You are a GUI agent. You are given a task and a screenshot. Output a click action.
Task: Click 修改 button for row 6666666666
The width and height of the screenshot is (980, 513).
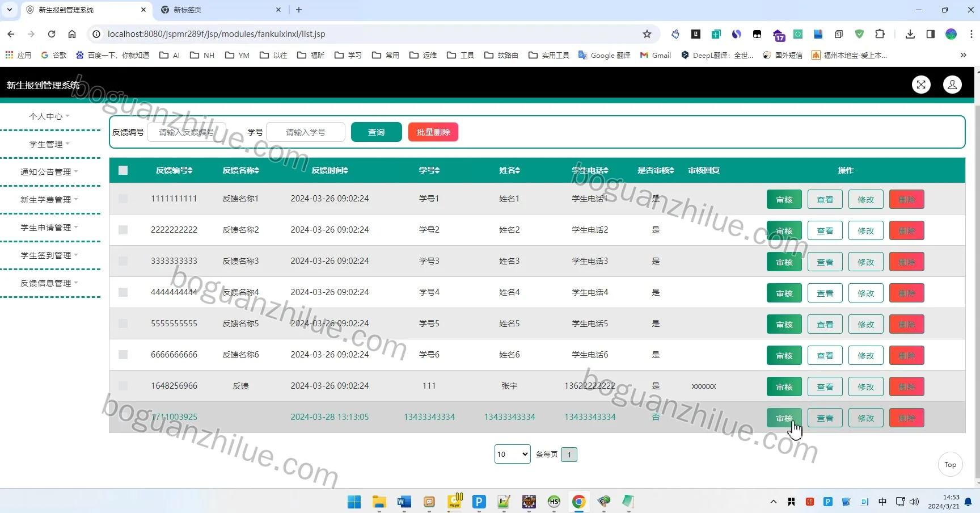[x=866, y=356]
